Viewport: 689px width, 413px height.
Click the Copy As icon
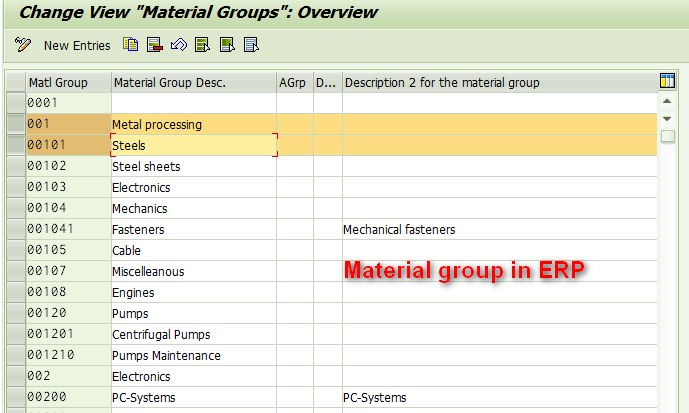[131, 45]
